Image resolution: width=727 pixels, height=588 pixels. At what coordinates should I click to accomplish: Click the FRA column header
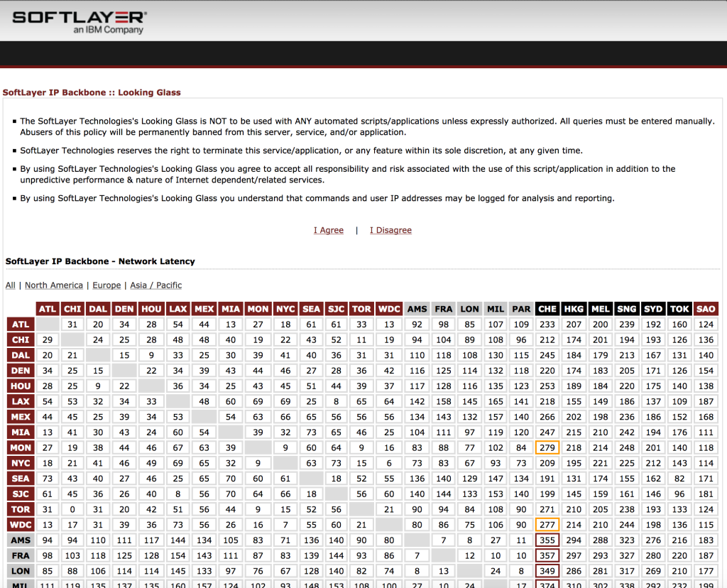click(x=444, y=309)
